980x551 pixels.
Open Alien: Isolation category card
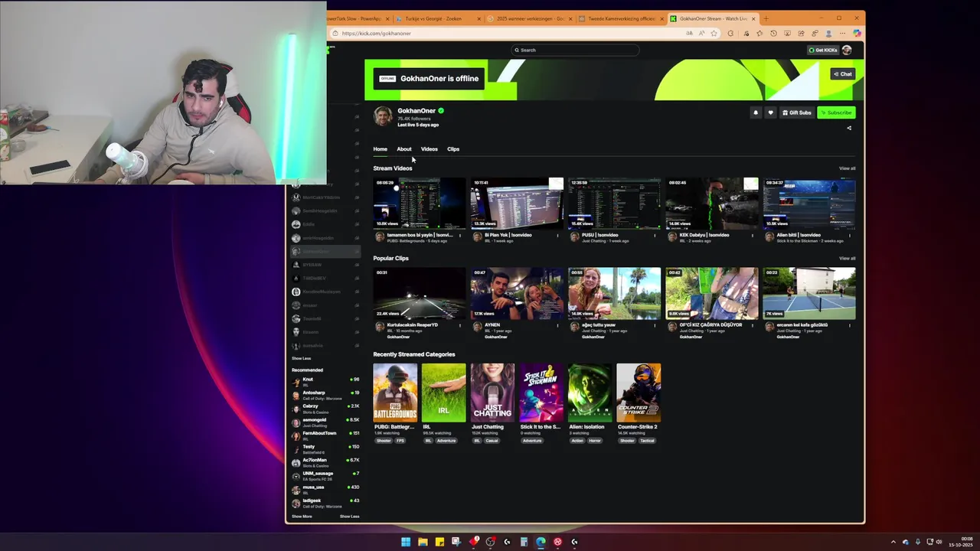[x=590, y=393]
